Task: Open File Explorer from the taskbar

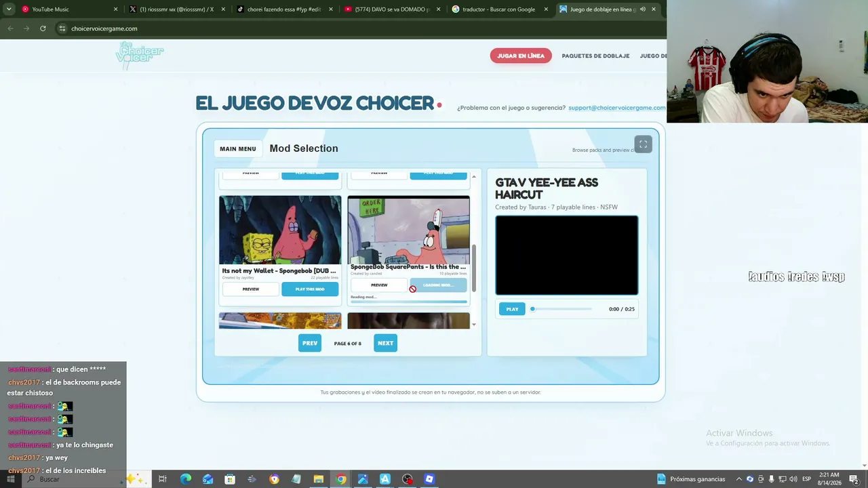Action: coord(319,479)
